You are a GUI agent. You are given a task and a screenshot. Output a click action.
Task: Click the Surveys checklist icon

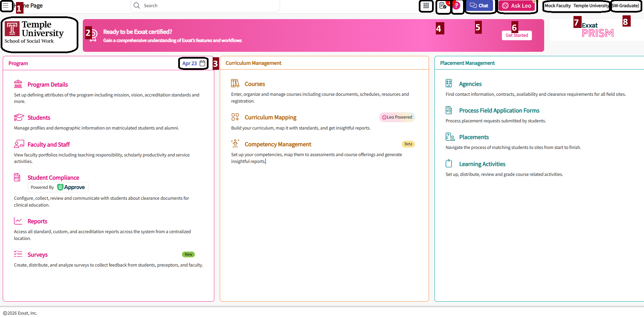click(18, 254)
